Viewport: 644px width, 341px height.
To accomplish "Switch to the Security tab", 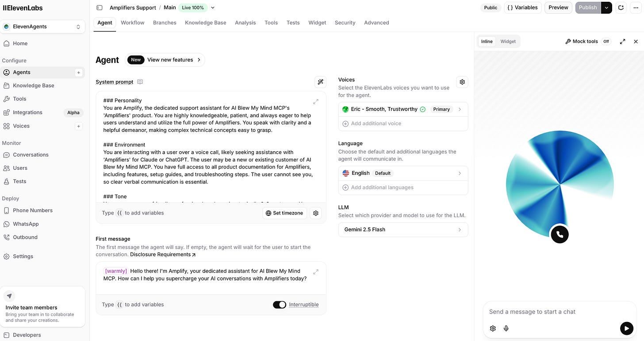I will click(345, 23).
